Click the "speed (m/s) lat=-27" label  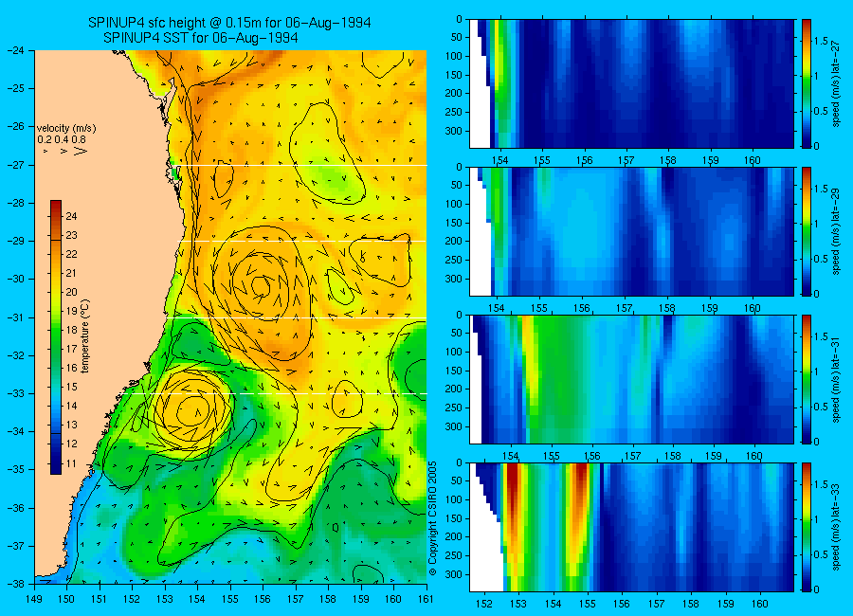coord(836,83)
